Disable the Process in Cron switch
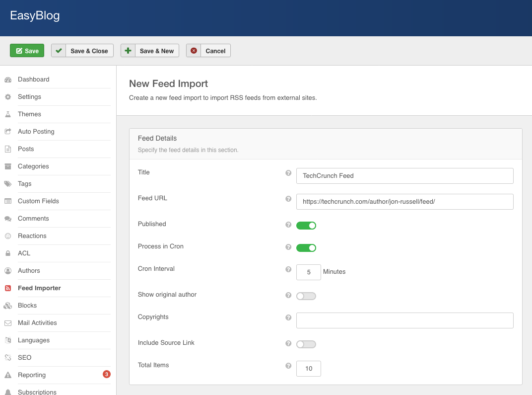Screen dimensions: 532x395 306,248
